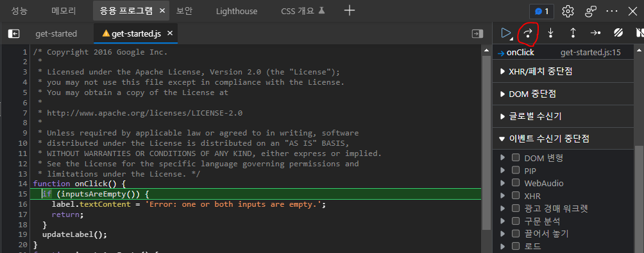Click the return statement on line 17
Viewport: 644px width, 253px height.
(67, 214)
